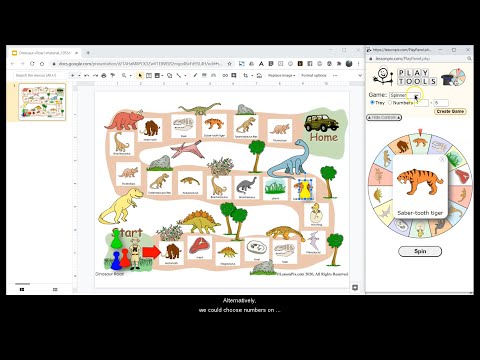Click the Print icon in the Slides toolbar
The image size is (480, 360).
pos(104,76)
